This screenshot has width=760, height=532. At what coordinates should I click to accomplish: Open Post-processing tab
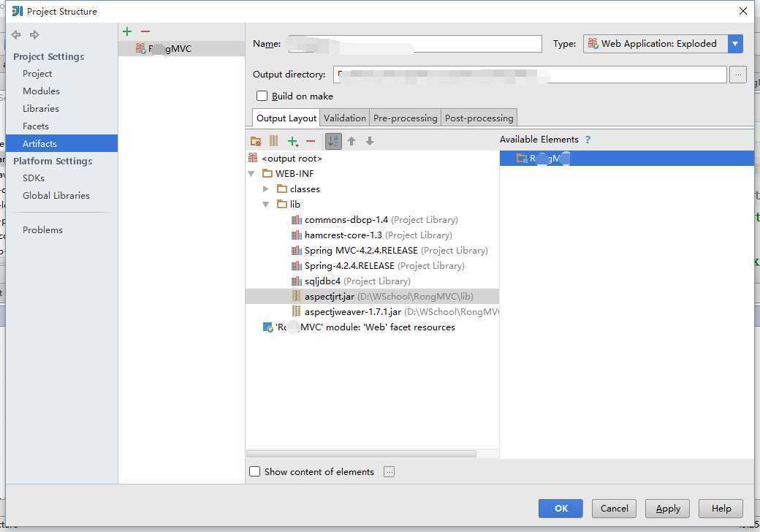coord(479,118)
